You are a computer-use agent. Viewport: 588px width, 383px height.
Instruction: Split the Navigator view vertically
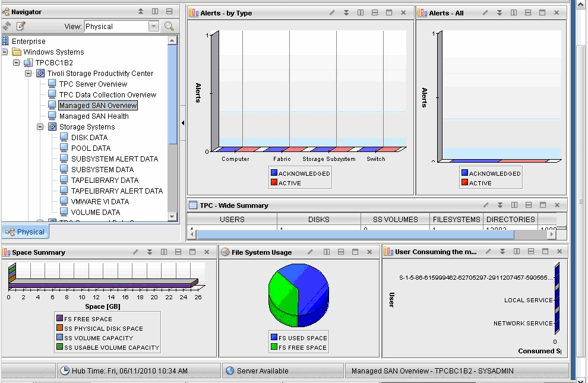click(155, 12)
